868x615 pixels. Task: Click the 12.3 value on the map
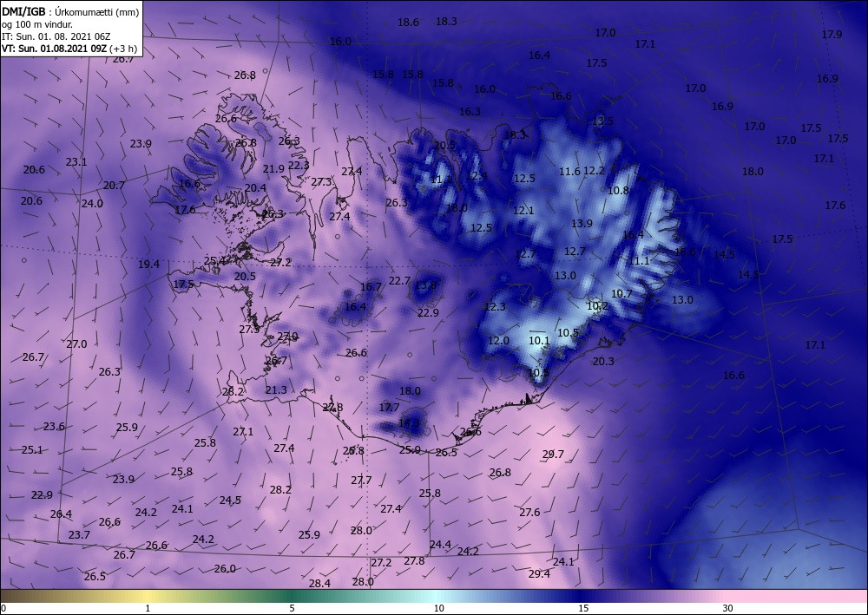(x=495, y=306)
